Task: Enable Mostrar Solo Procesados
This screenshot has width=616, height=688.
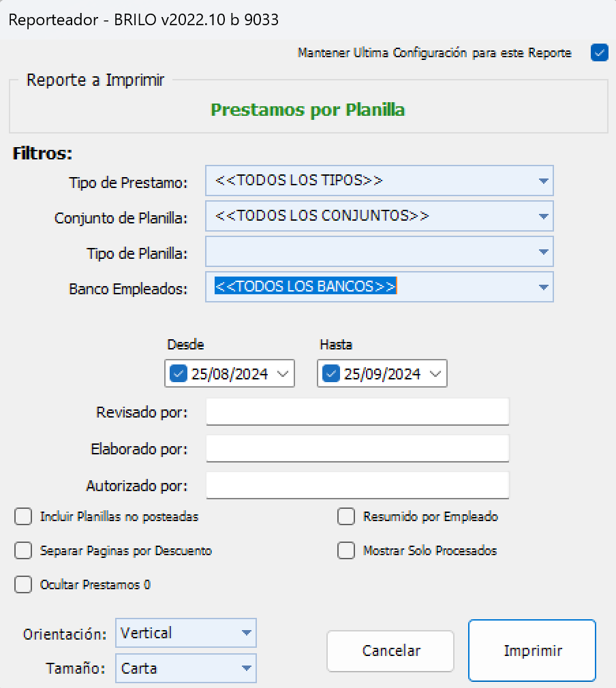Action: (346, 550)
